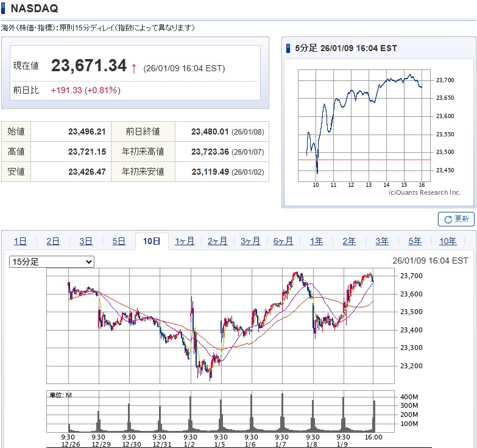The image size is (477, 448).
Task: Click the red up-arrow price indicator
Action: click(x=134, y=68)
